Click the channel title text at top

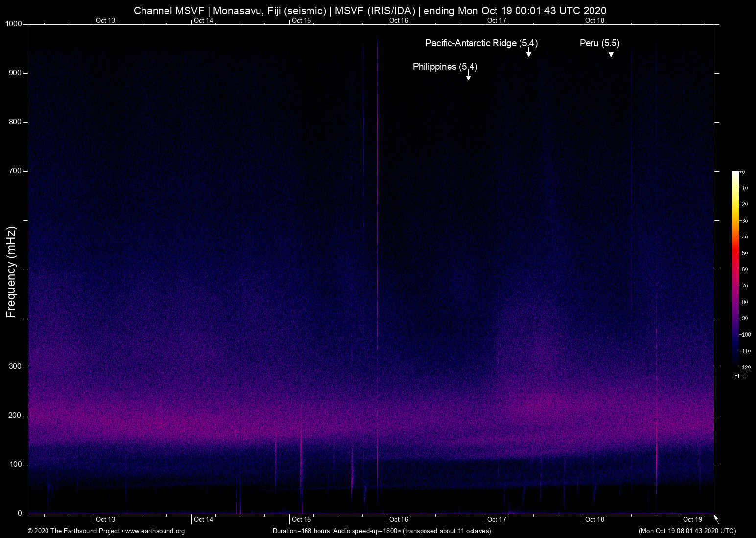pos(370,11)
